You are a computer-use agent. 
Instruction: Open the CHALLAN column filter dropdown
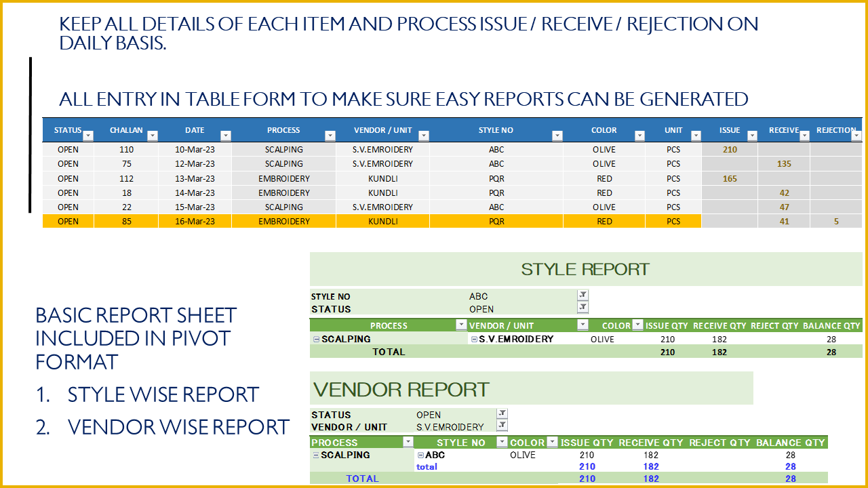pos(153,136)
